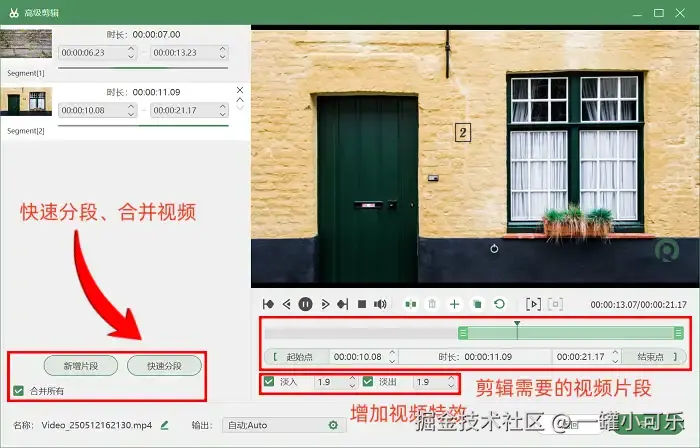Select the Segment[2] door thumbnail
The image size is (700, 448).
[26, 101]
